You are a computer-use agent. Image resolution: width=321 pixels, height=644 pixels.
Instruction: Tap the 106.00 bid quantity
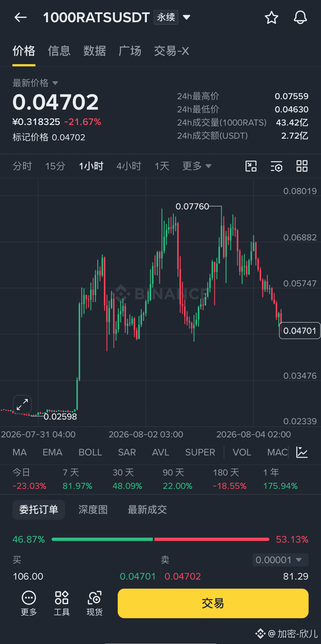tap(28, 576)
